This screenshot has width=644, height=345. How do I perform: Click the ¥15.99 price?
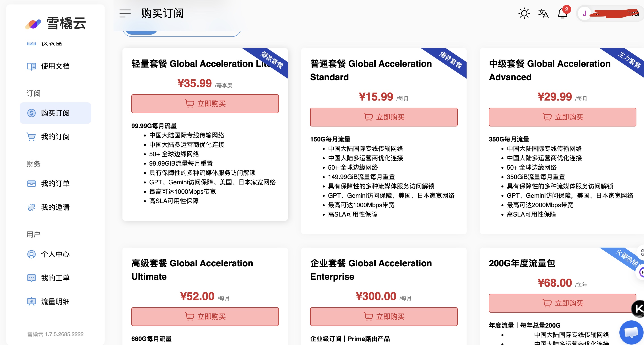[x=376, y=97]
